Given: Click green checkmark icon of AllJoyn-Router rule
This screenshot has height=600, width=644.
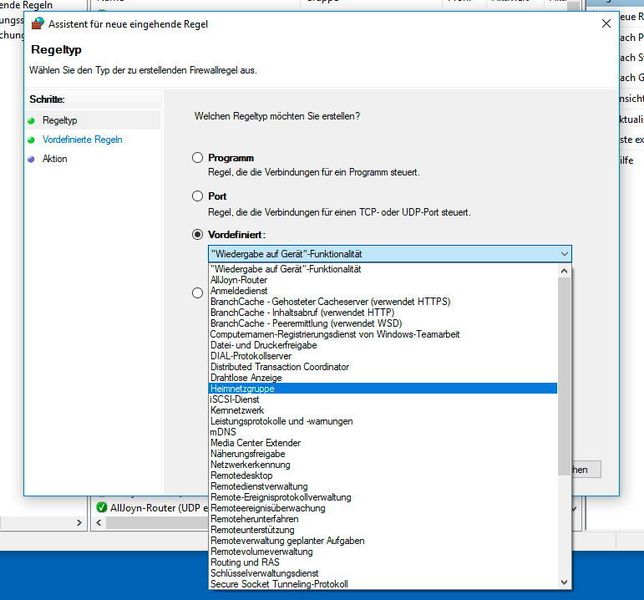Looking at the screenshot, I should coord(101,508).
